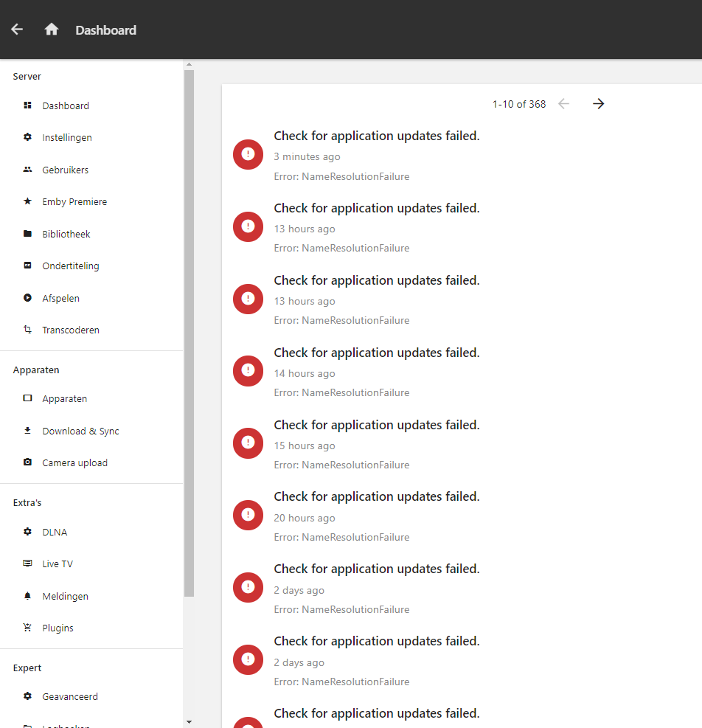Click error icon of 20 hours ago alert

[248, 516]
